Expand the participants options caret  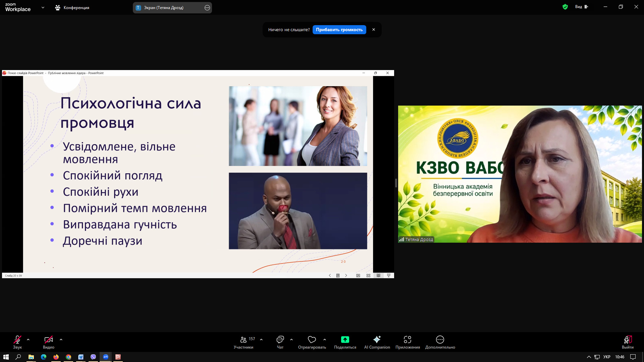(x=261, y=340)
